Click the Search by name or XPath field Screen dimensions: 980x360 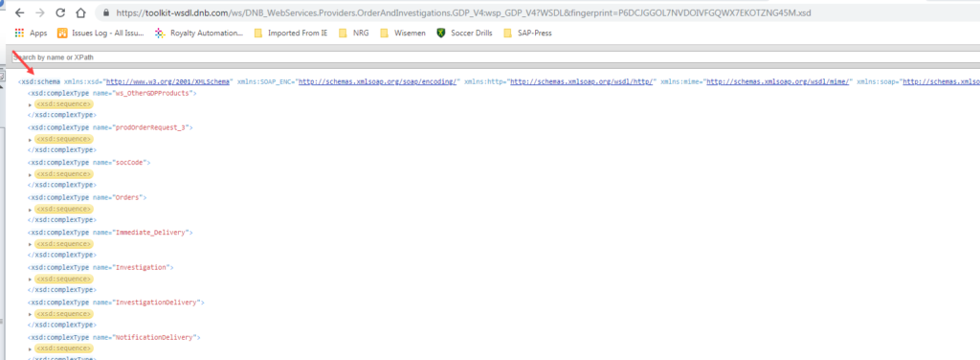click(x=496, y=57)
